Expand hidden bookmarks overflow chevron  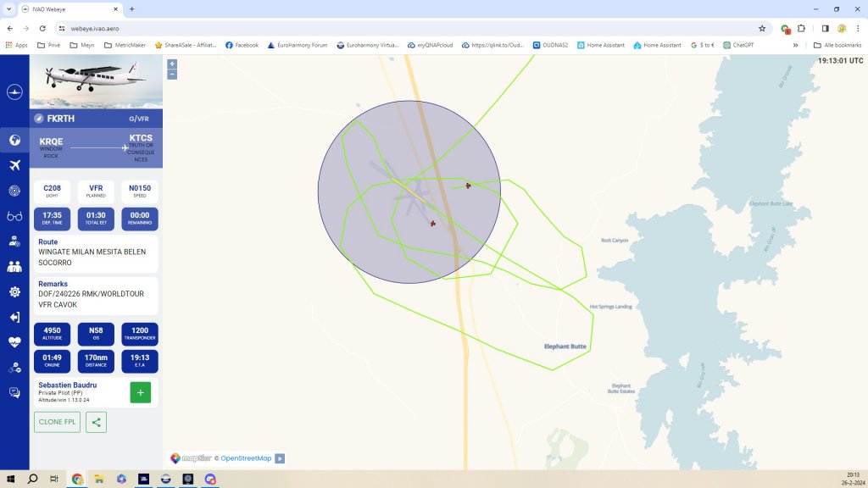tap(795, 45)
